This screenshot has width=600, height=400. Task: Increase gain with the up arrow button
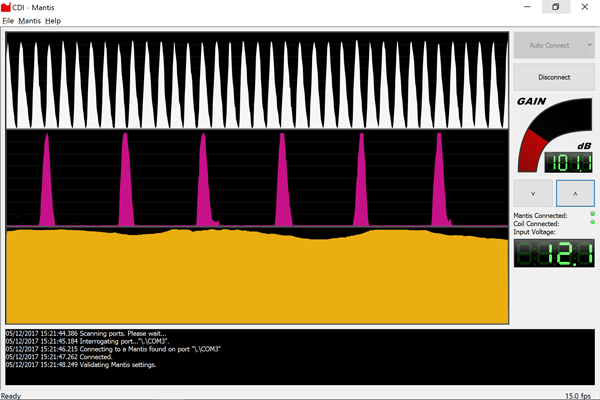[574, 193]
